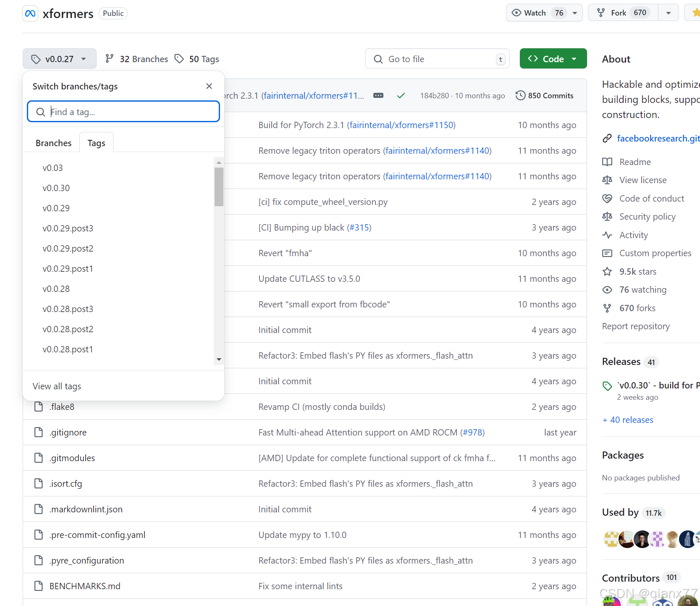The height and width of the screenshot is (606, 700).
Task: Open the 50 Tags link
Action: pos(197,59)
